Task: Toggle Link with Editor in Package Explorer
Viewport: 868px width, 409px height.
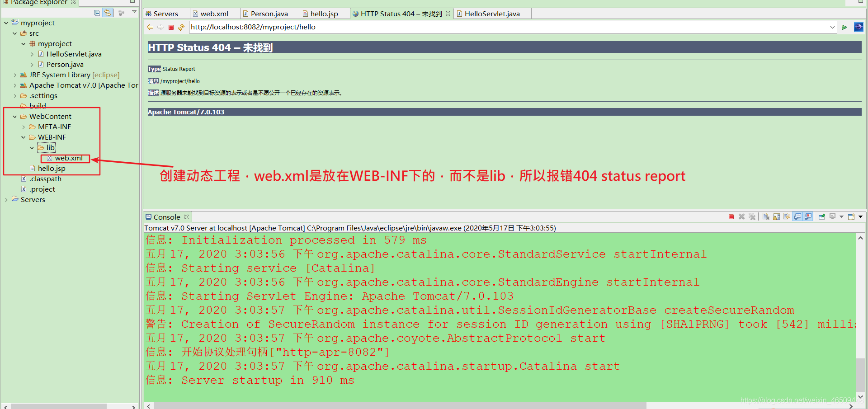Action: (x=107, y=13)
